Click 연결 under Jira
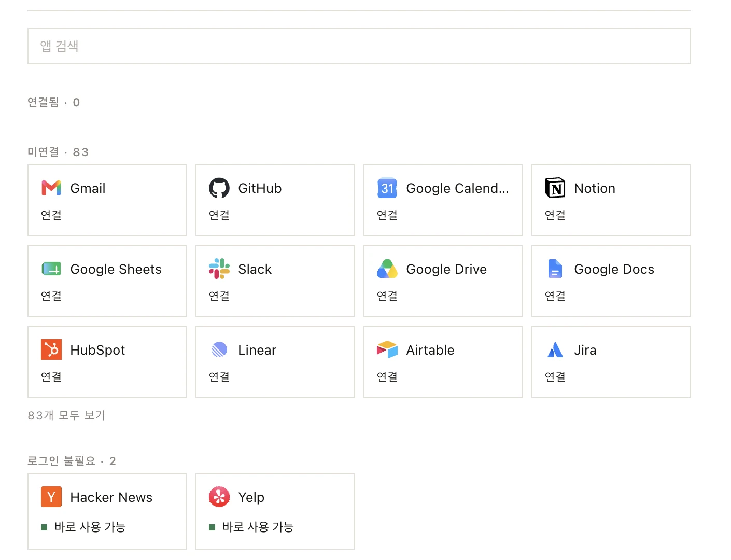Screen dimensions: 731x560 pyautogui.click(x=555, y=377)
